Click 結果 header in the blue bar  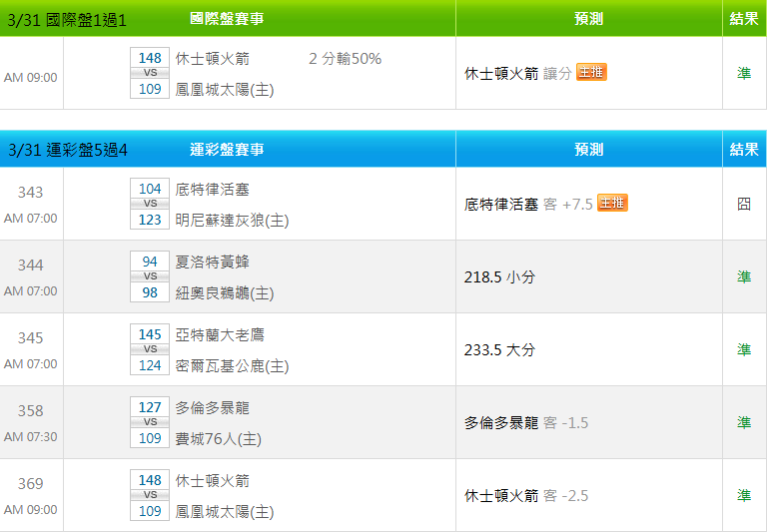pyautogui.click(x=744, y=149)
